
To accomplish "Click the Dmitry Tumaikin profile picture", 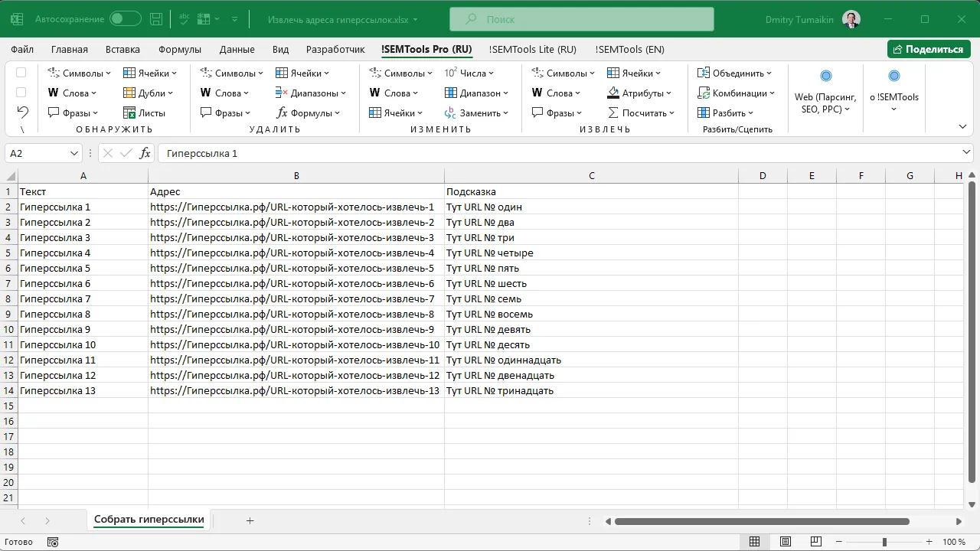I will pos(851,19).
